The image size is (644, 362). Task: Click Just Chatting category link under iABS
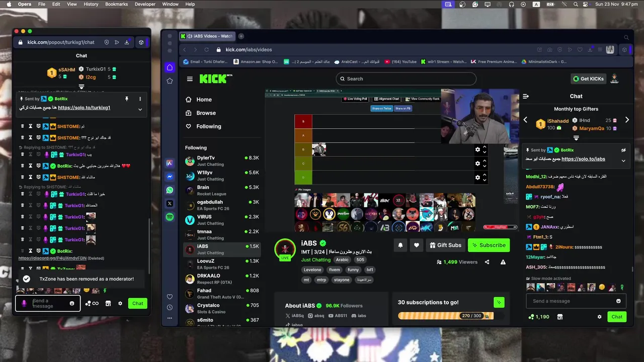316,260
